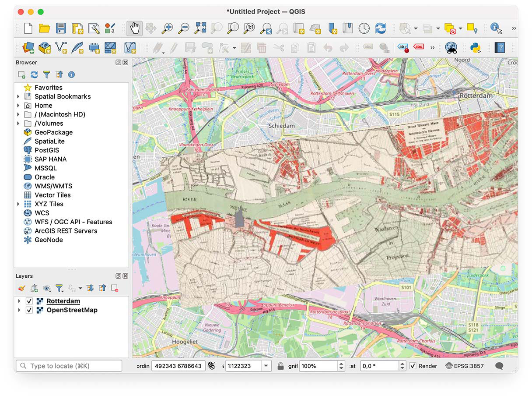Click Expand All icon in Layers panel
Image resolution: width=532 pixels, height=396 pixels.
[x=90, y=288]
